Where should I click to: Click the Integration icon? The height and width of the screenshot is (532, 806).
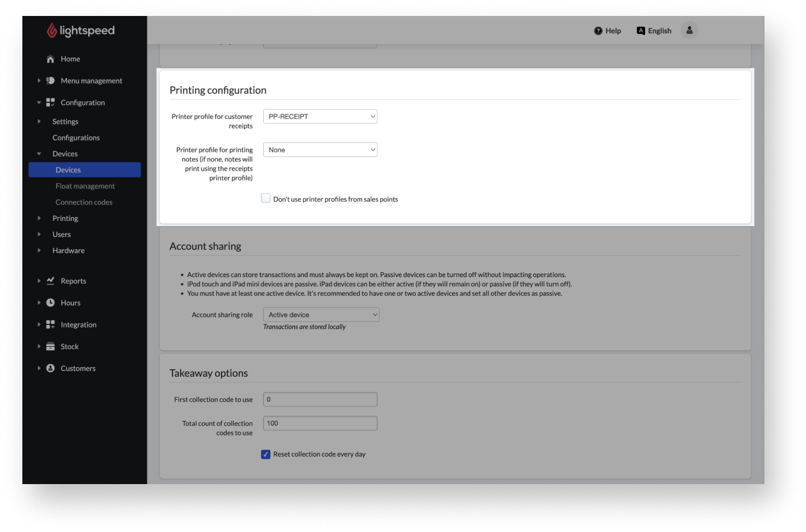tap(50, 324)
